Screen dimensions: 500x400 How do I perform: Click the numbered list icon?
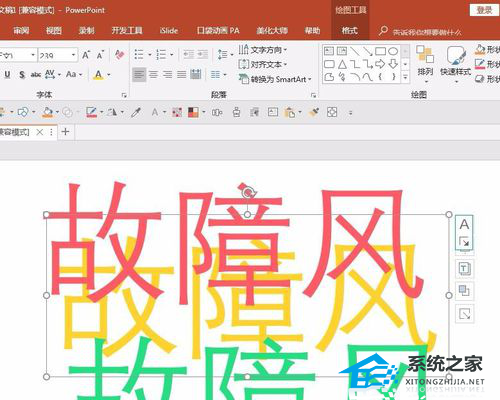(161, 54)
